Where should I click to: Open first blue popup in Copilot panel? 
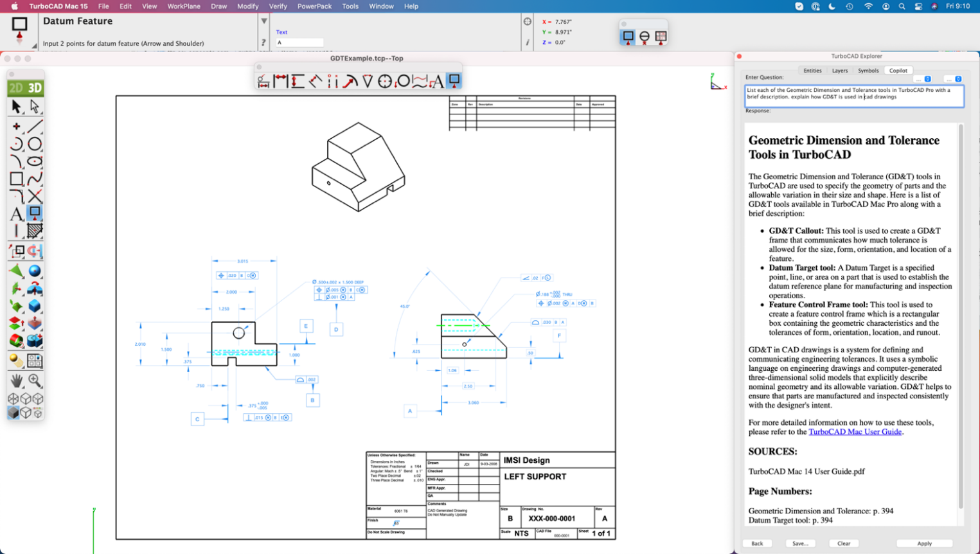pos(923,79)
